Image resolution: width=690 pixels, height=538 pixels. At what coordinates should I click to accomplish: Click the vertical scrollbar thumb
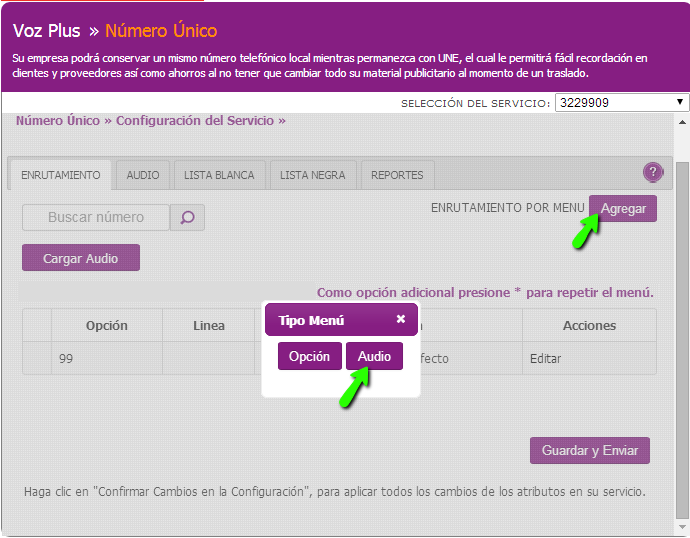pos(682,341)
